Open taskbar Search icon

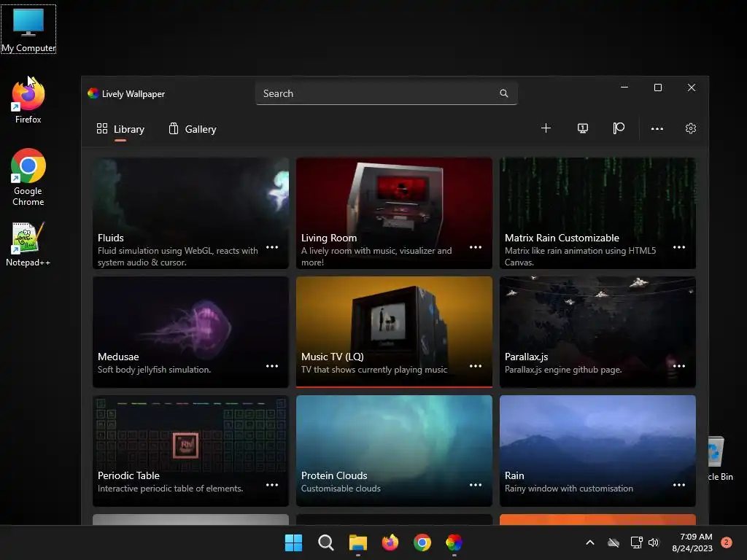326,542
